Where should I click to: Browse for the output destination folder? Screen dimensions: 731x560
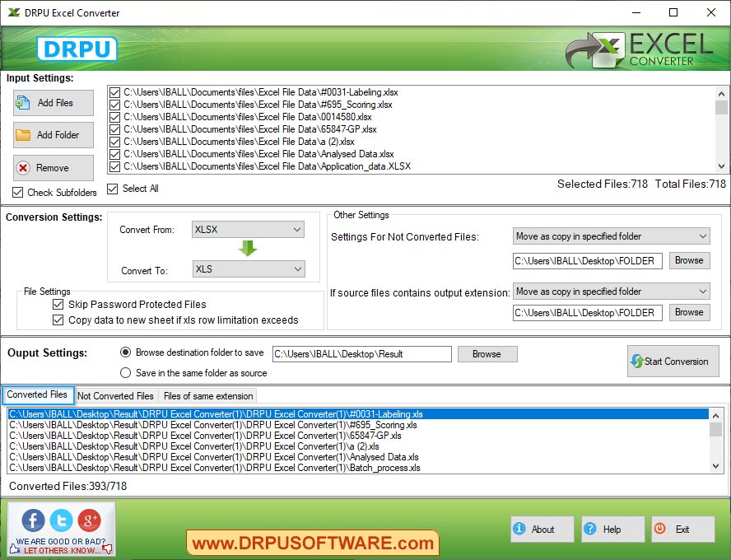click(487, 353)
